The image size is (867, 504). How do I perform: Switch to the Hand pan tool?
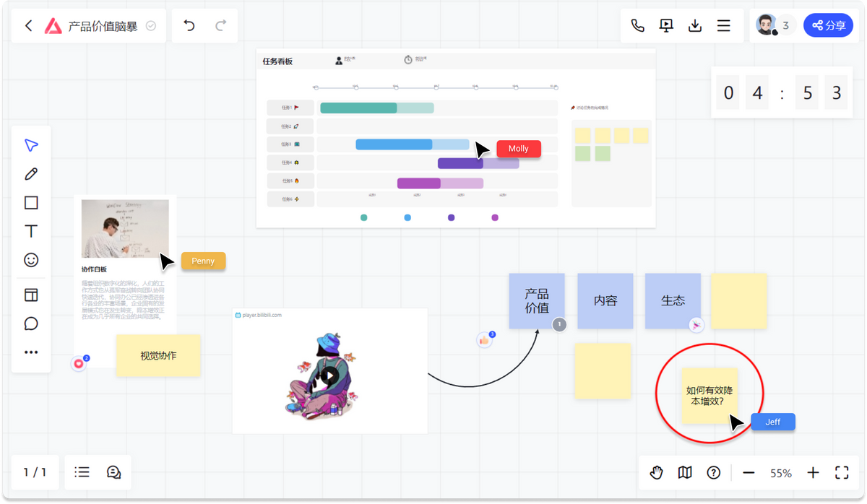656,472
